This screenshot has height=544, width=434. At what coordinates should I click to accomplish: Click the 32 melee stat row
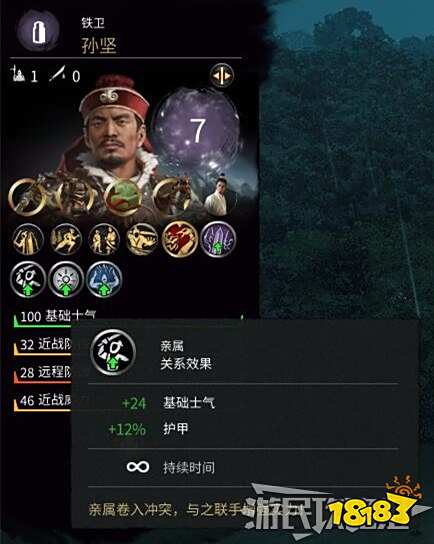43,346
